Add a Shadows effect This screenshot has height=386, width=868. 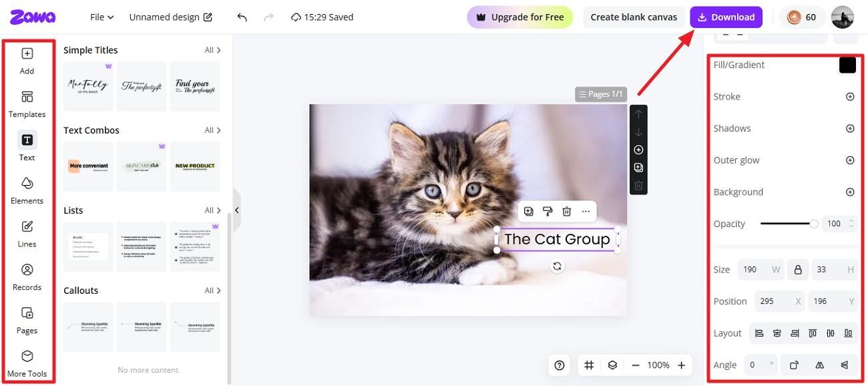point(850,128)
